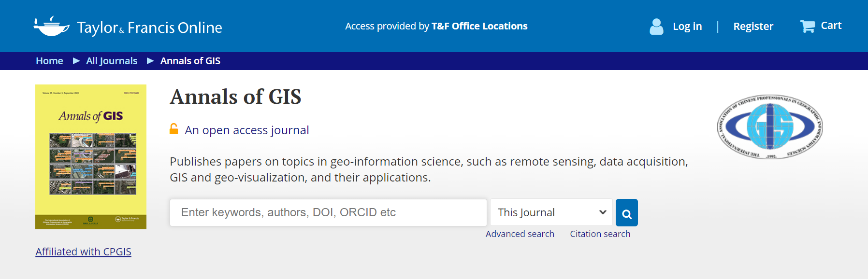Click the magnifying glass search button
The height and width of the screenshot is (279, 868).
click(x=626, y=213)
